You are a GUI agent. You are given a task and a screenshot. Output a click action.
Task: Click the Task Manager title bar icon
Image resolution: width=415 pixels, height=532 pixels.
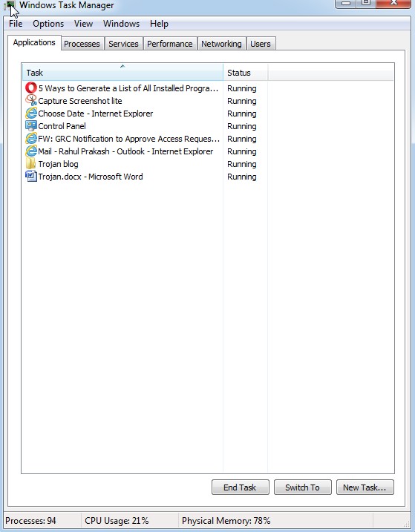tap(10, 5)
